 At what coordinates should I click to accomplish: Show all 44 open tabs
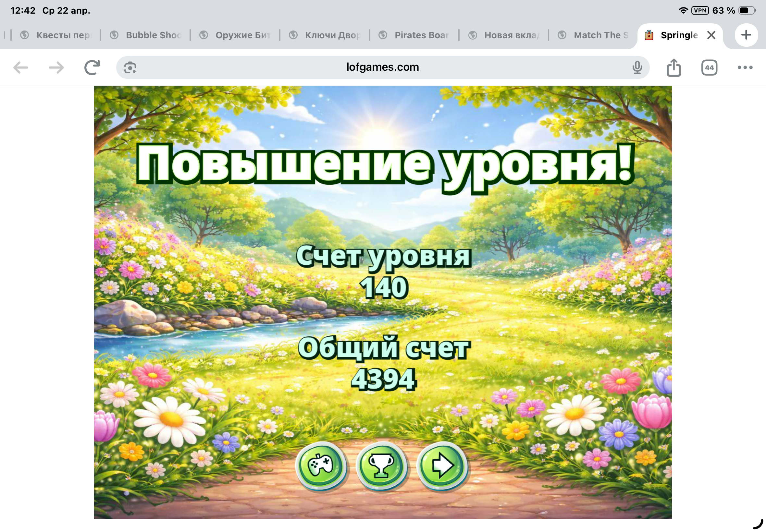709,68
